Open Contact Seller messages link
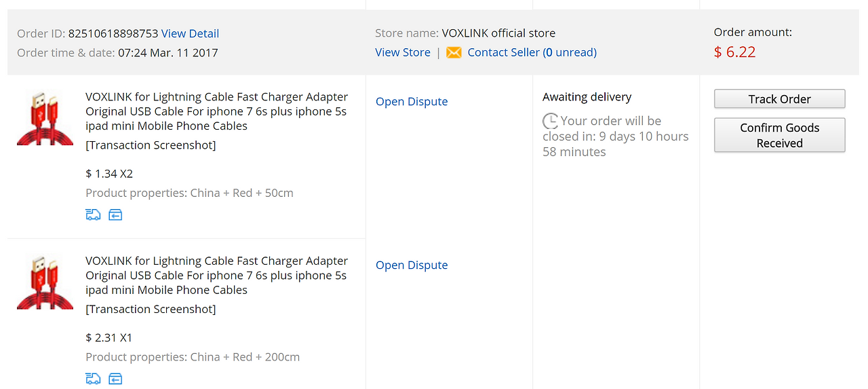This screenshot has width=868, height=389. pyautogui.click(x=532, y=52)
